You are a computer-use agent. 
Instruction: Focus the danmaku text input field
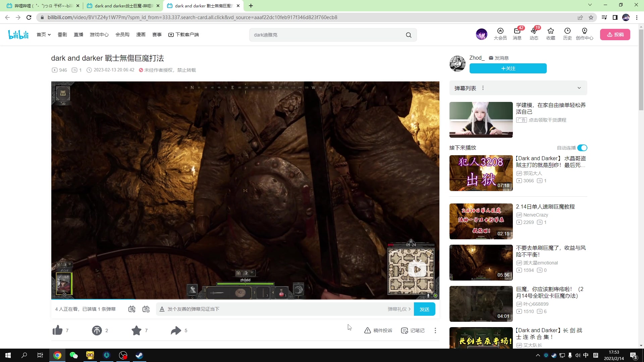tap(275, 309)
